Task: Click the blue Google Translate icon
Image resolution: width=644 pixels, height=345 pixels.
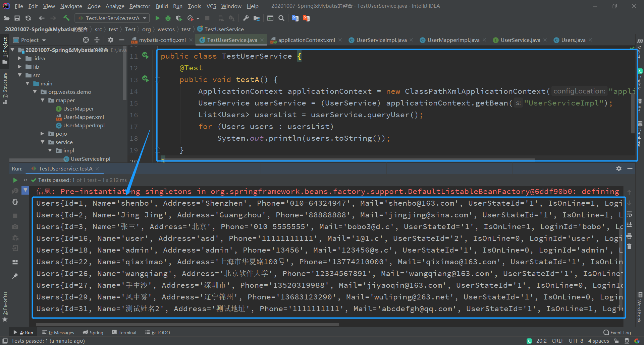Action: pyautogui.click(x=295, y=18)
